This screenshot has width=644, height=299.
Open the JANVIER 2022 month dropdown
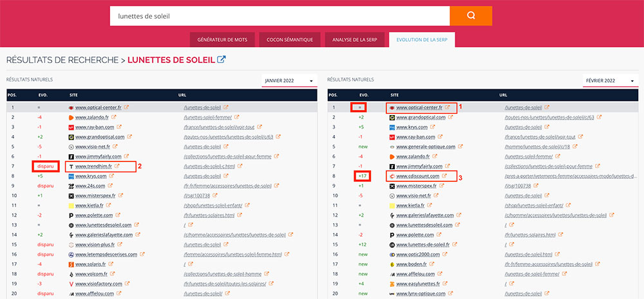[x=290, y=81]
